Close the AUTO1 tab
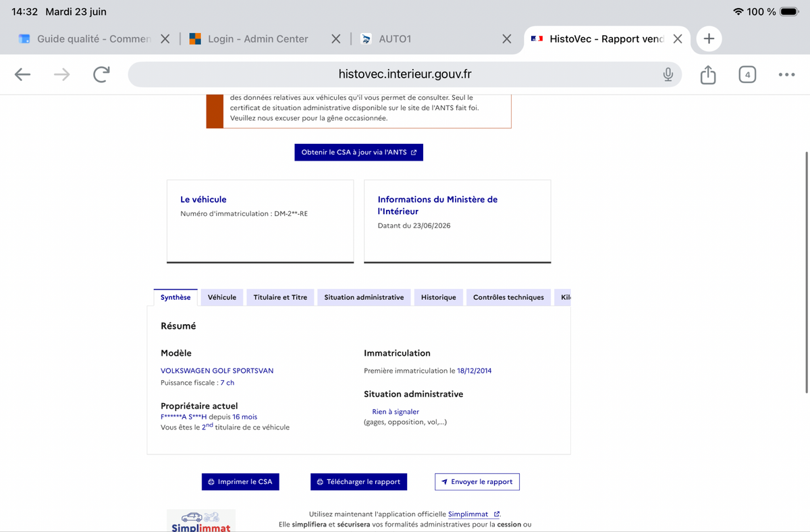Screen dimensions: 810x532 point(507,39)
